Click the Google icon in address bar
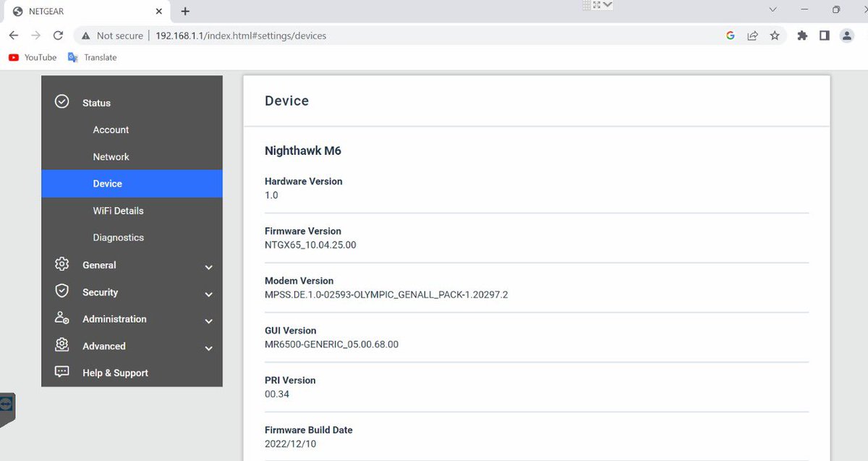This screenshot has width=868, height=461. pyautogui.click(x=731, y=35)
